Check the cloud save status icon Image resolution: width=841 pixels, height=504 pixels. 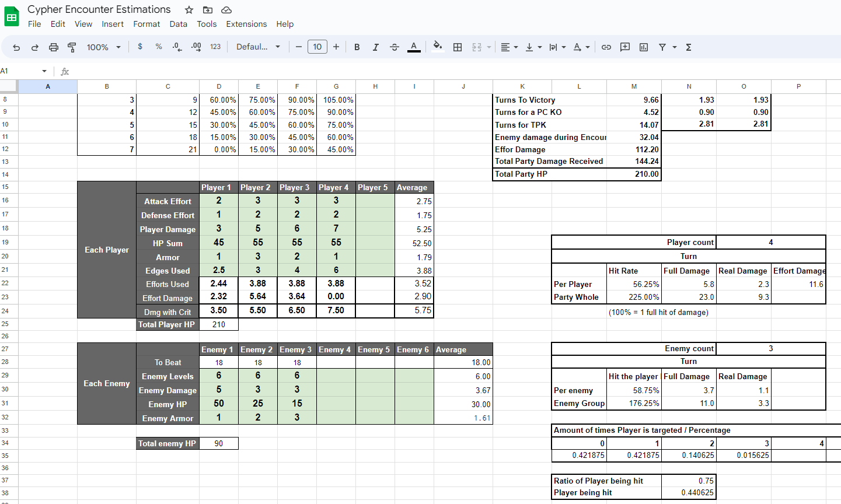point(226,10)
